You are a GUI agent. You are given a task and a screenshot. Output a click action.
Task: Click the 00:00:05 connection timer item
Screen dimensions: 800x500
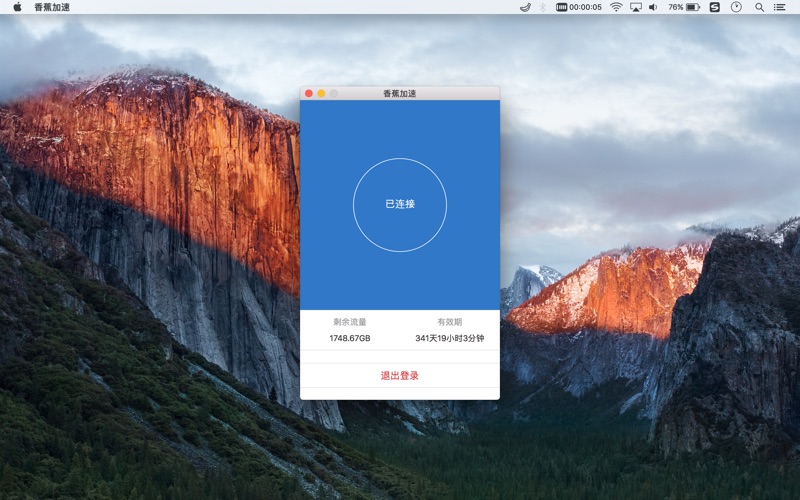(579, 7)
